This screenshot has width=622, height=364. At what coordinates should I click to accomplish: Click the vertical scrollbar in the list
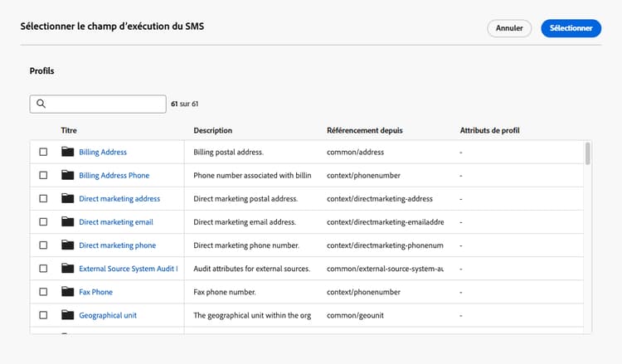pos(588,154)
